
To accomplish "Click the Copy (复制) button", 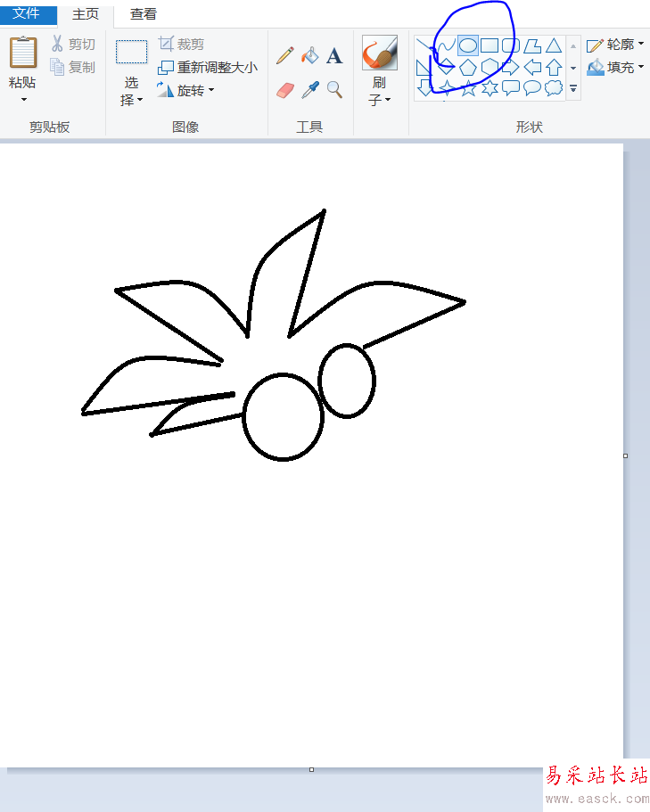I will [x=73, y=67].
